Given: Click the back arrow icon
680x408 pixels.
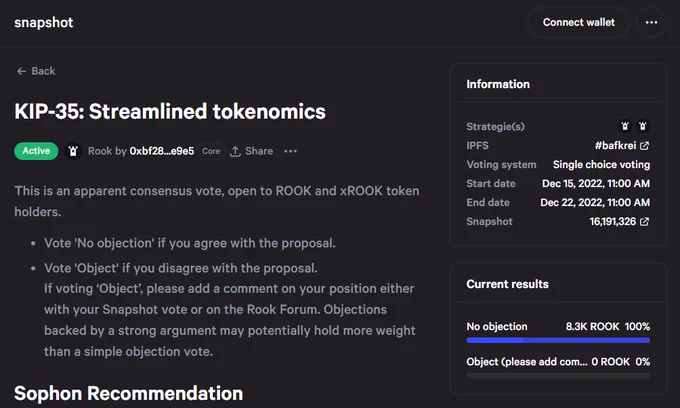Looking at the screenshot, I should 21,71.
